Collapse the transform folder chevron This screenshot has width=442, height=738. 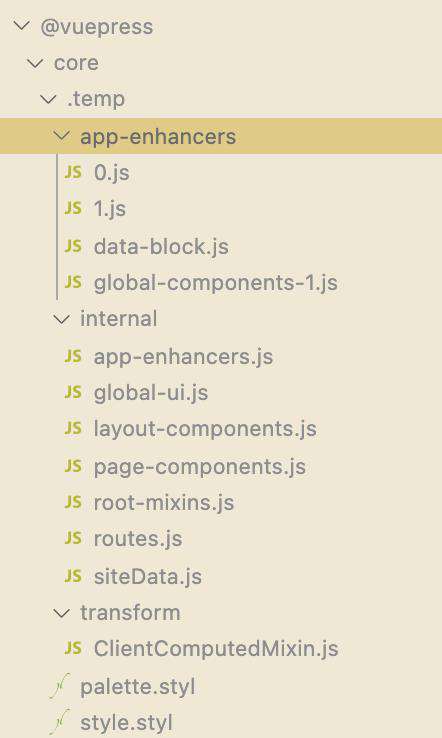click(x=61, y=613)
